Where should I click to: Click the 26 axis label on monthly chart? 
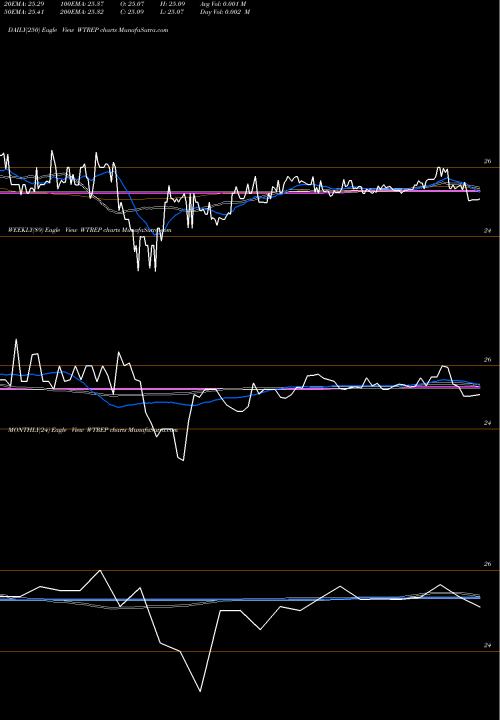point(487,564)
